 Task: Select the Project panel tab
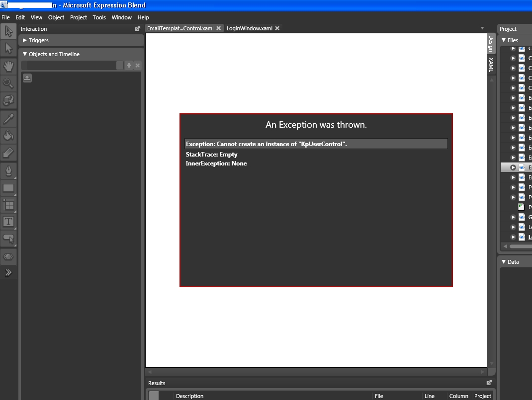coord(508,29)
